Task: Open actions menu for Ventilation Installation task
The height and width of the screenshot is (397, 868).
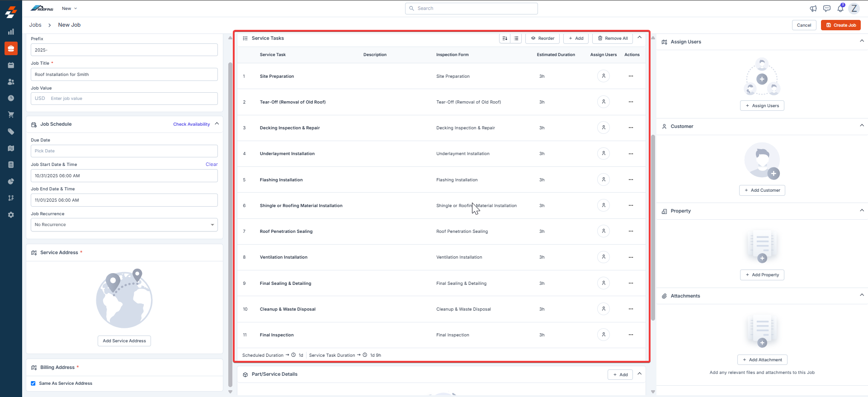Action: tap(631, 257)
